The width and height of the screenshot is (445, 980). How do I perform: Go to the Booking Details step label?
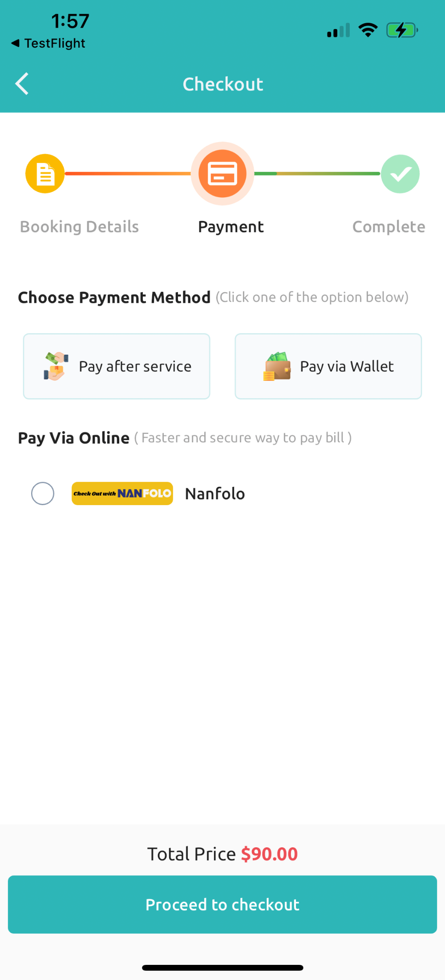pos(79,227)
